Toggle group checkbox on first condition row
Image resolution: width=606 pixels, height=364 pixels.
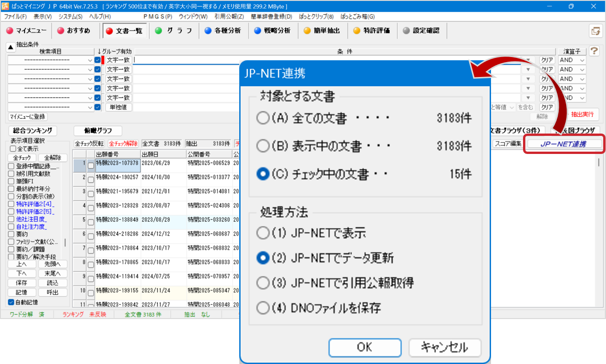pos(97,60)
